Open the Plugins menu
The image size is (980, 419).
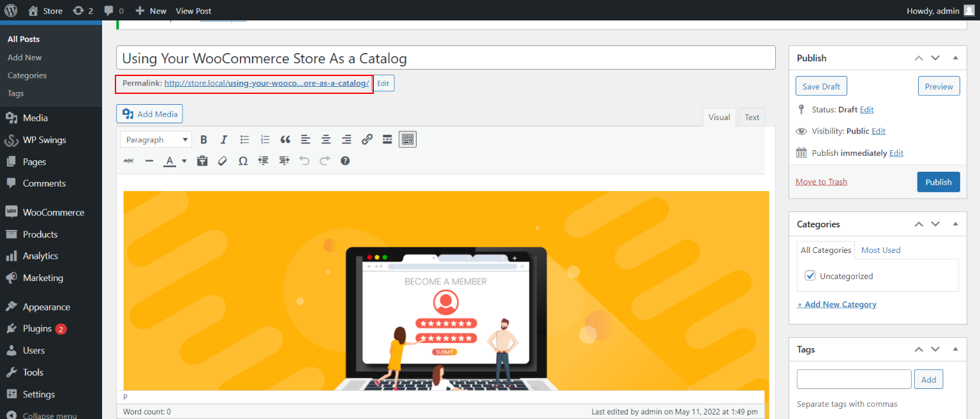[51, 328]
